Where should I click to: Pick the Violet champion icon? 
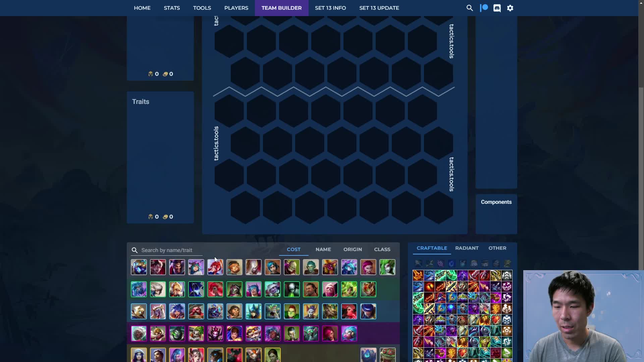(368, 267)
